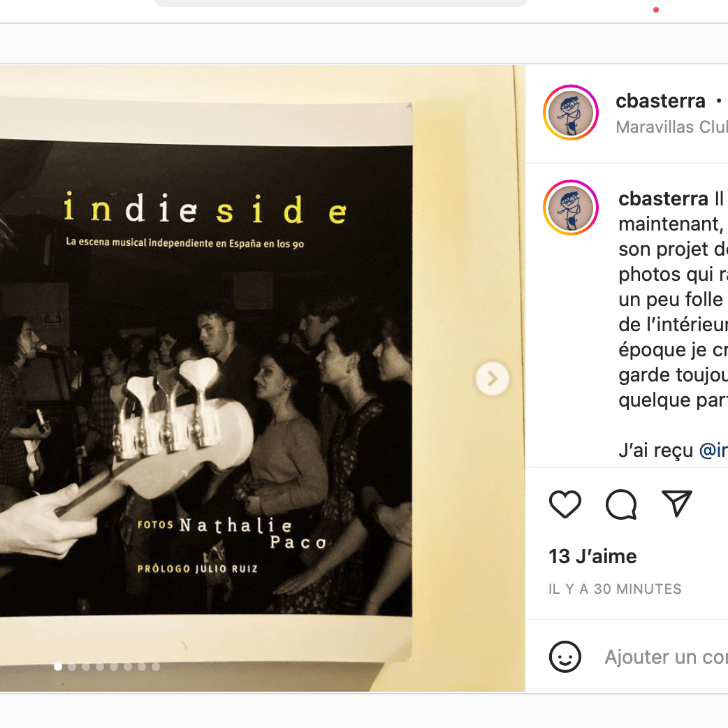Screen dimensions: 728x728
Task: Open cbasterra profile from caption avatar
Action: click(x=571, y=208)
